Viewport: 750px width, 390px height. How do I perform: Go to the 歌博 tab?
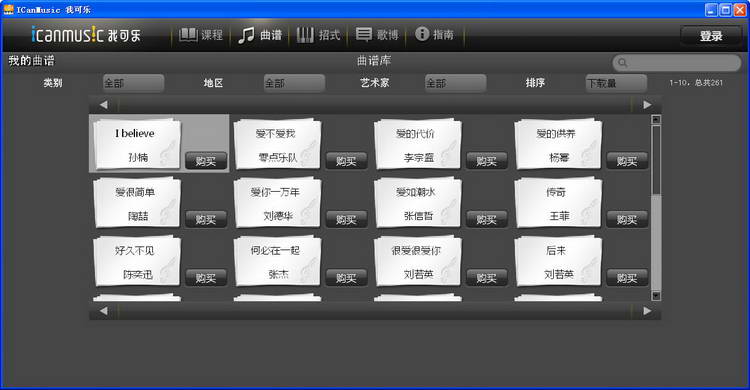point(377,35)
